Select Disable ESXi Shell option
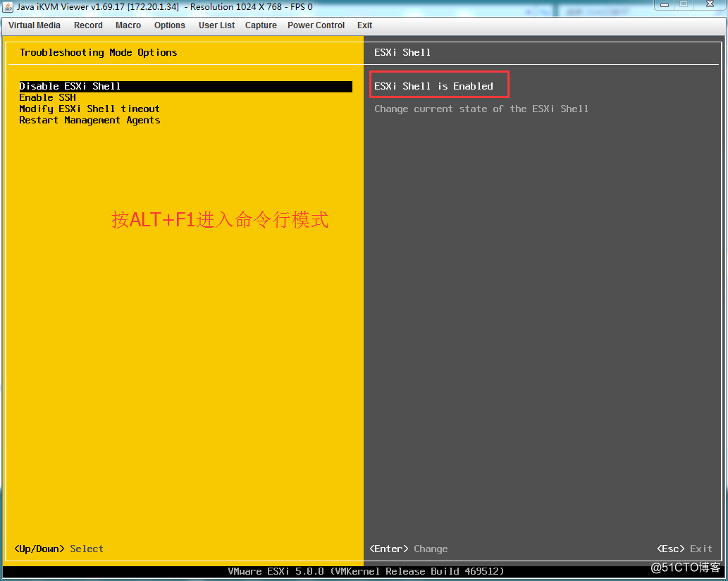The width and height of the screenshot is (728, 581). 186,87
